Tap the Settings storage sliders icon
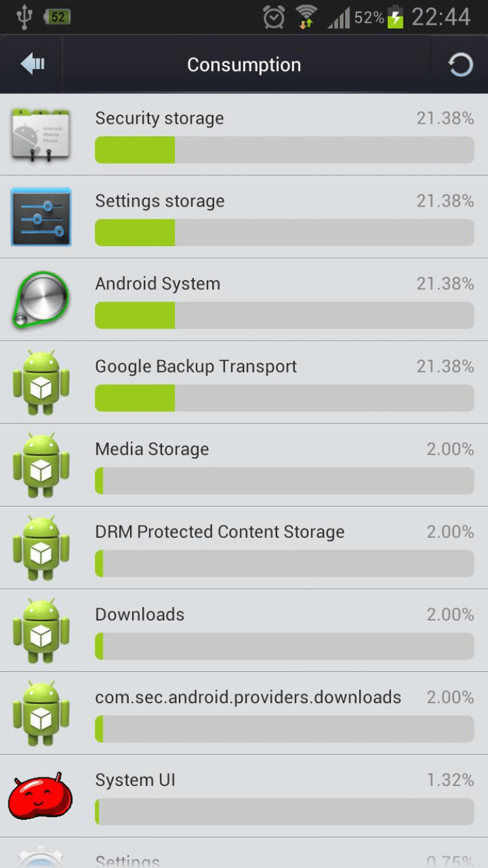Image resolution: width=488 pixels, height=868 pixels. 40,217
